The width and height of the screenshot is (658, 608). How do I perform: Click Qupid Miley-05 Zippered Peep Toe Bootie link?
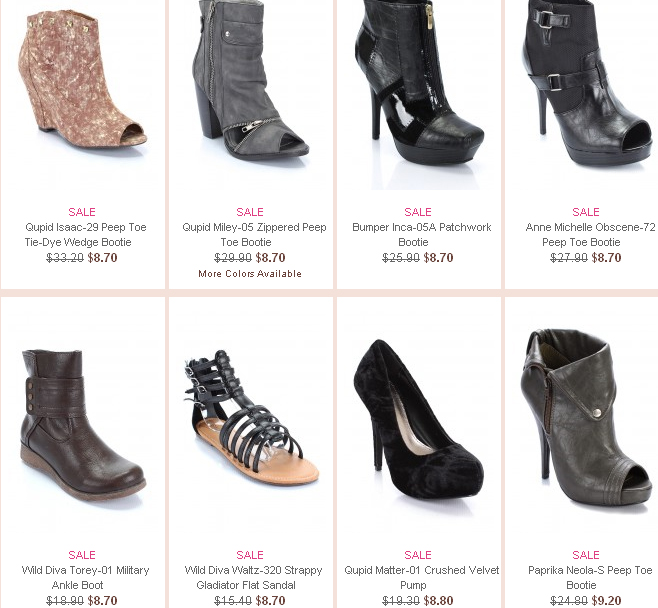[x=254, y=235]
